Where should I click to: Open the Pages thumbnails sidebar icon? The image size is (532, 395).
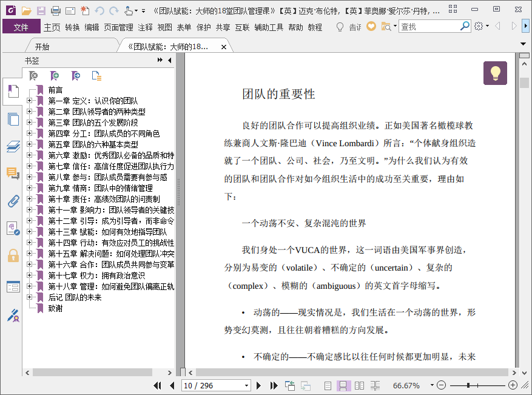tap(13, 119)
